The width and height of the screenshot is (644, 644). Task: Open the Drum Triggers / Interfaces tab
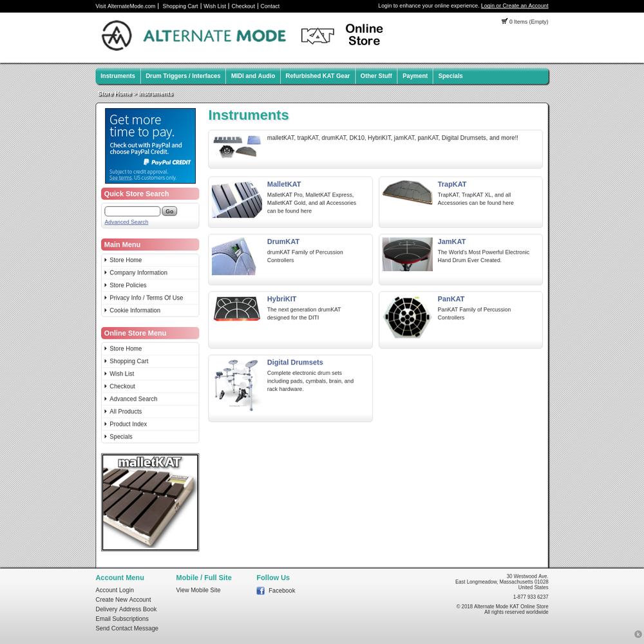click(183, 76)
